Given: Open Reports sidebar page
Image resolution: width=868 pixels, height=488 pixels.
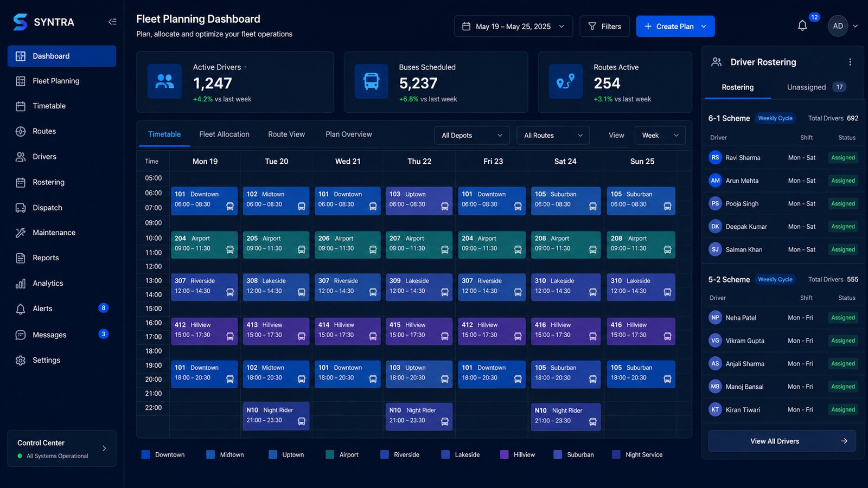Looking at the screenshot, I should [x=62, y=258].
